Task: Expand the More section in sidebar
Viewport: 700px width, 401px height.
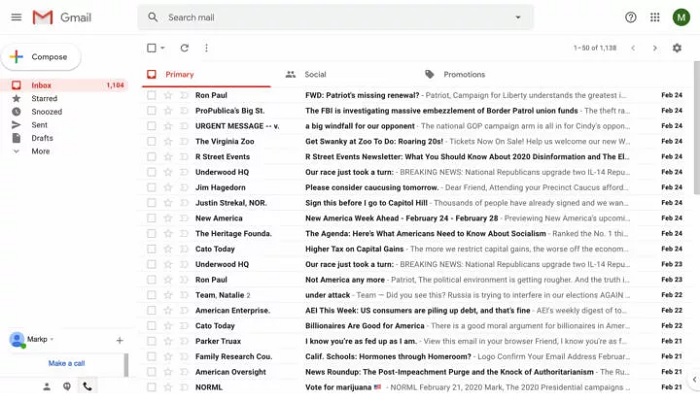Action: pos(40,151)
